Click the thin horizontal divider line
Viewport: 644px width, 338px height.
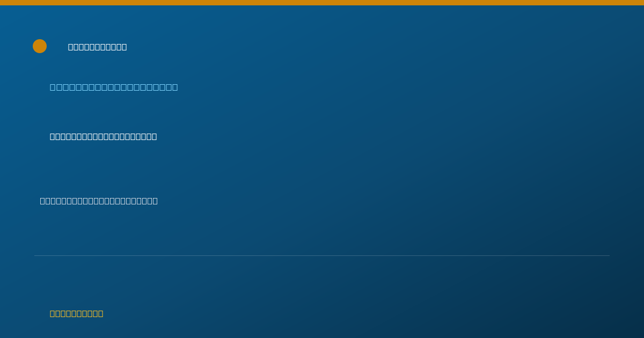[x=322, y=255]
